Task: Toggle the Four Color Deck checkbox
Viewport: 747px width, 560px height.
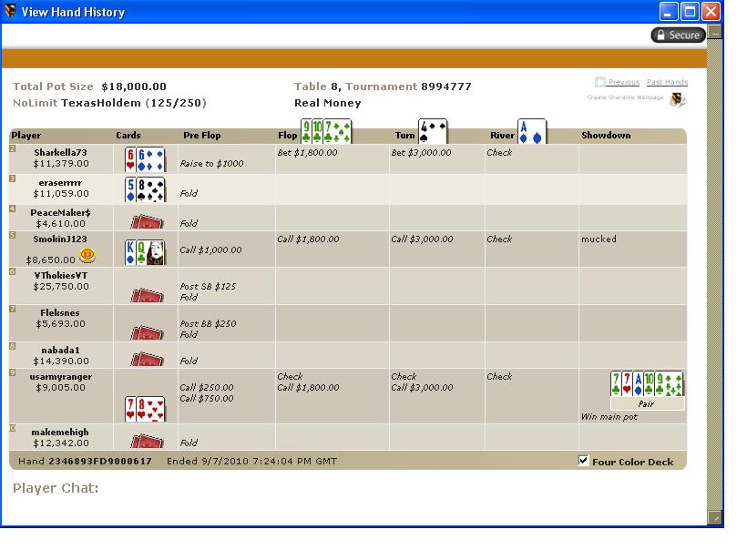Action: coord(583,461)
